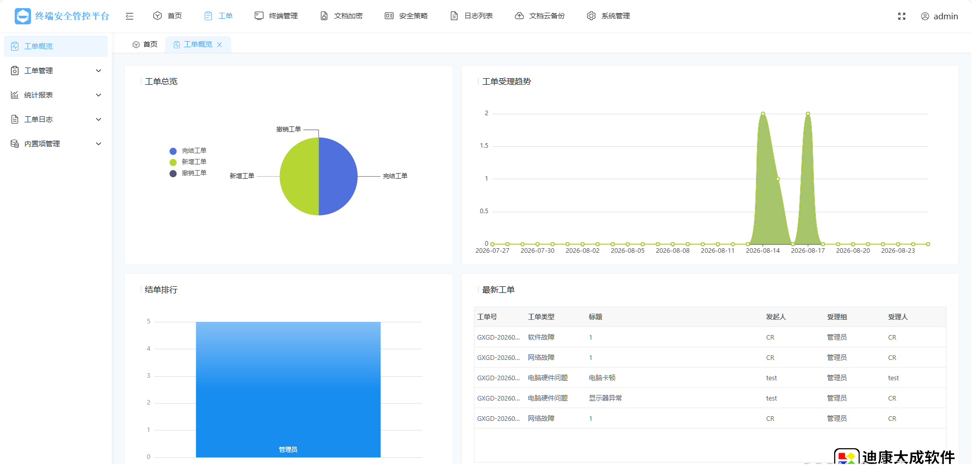980x465 pixels.
Task: Click the test 受理人 cell
Action: point(893,378)
